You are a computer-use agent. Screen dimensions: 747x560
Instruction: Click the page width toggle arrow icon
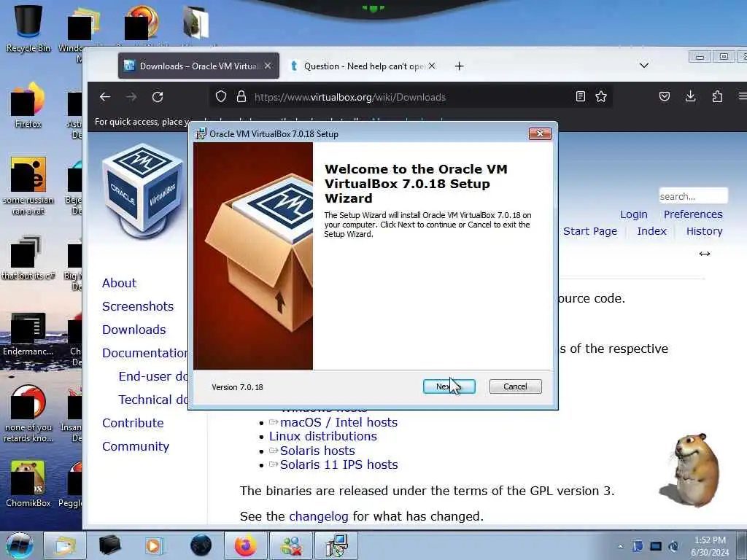[705, 254]
